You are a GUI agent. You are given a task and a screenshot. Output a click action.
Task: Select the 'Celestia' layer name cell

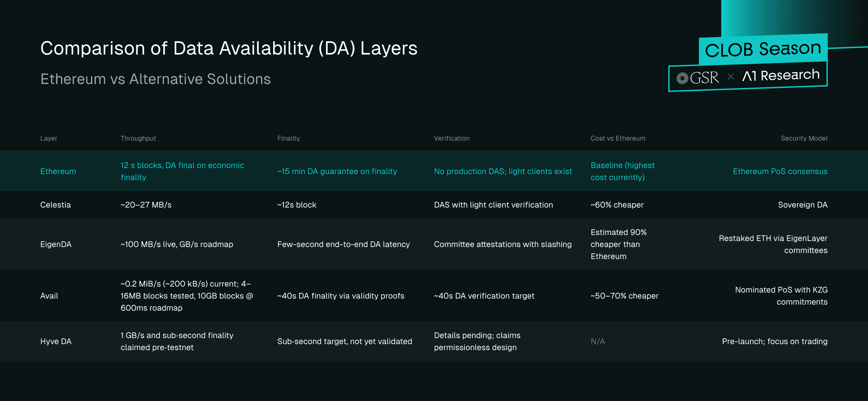point(55,205)
